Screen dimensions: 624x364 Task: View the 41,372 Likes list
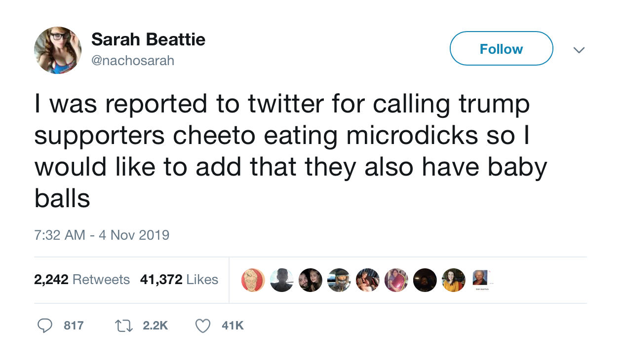click(x=179, y=280)
